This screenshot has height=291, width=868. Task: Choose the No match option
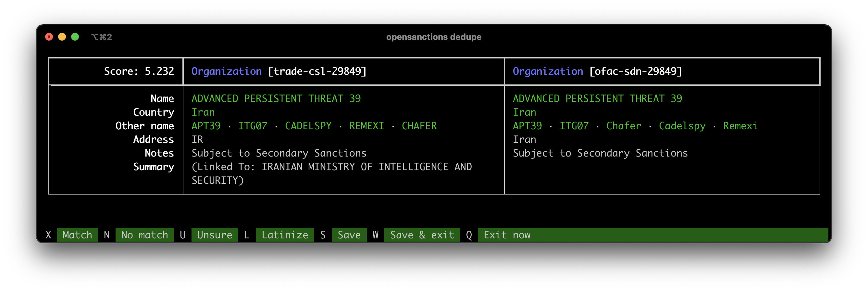click(144, 235)
